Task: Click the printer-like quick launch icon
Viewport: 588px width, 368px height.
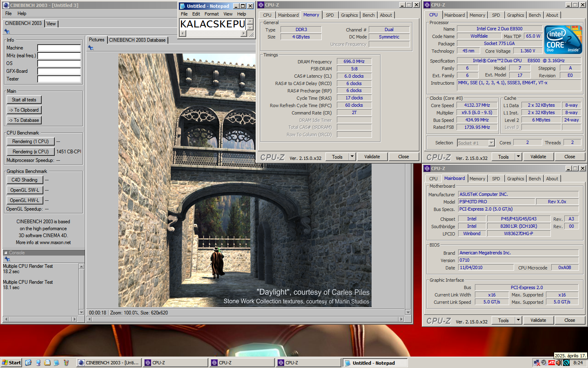Action: click(47, 363)
